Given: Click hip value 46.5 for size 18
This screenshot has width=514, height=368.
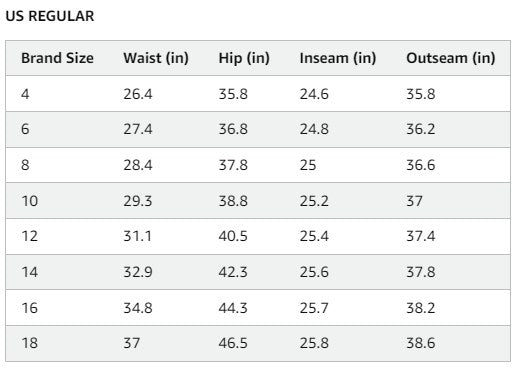Looking at the screenshot, I should [x=233, y=343].
